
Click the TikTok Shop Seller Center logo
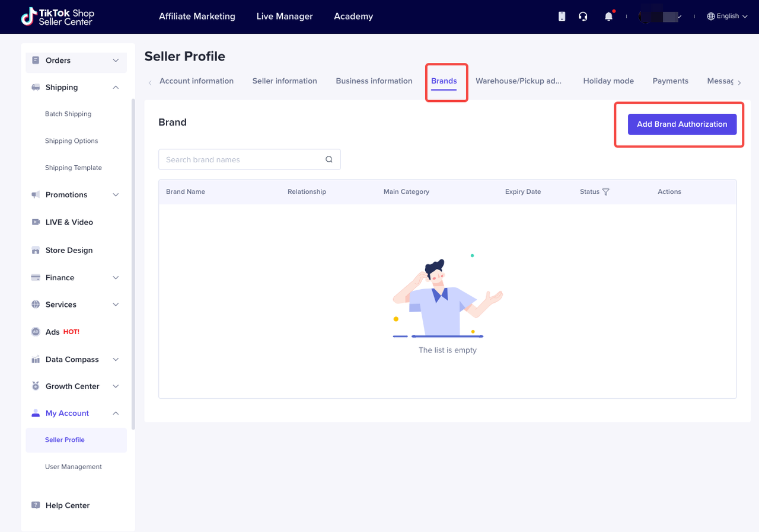click(x=57, y=17)
